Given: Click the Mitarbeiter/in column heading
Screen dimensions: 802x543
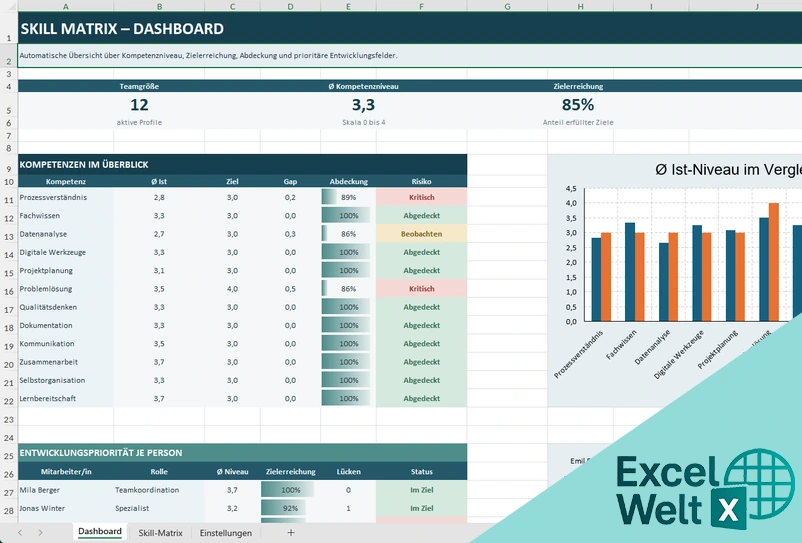Looking at the screenshot, I should 65,471.
